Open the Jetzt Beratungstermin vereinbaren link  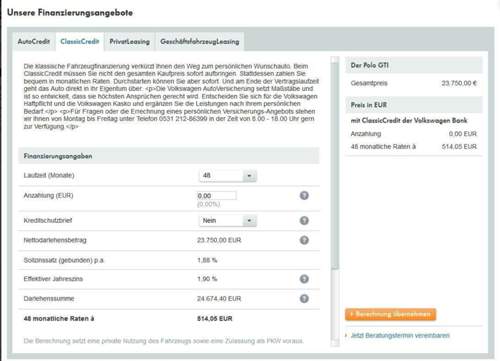point(400,335)
